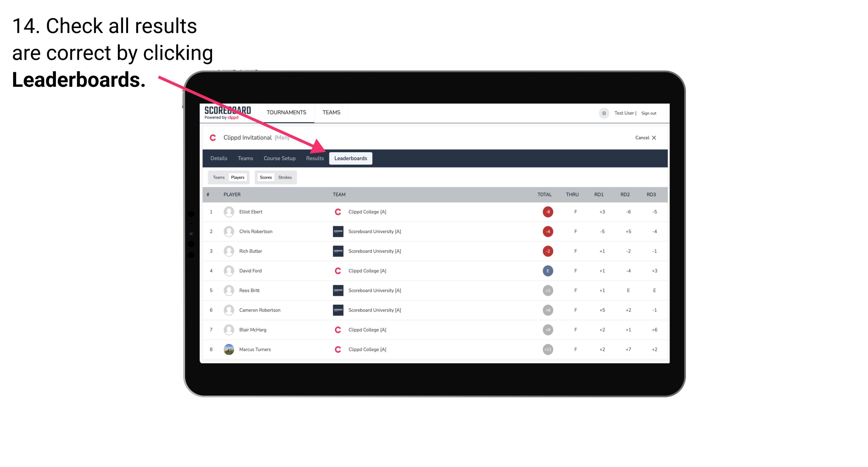
Task: Click the Clippd logo icon top left
Action: 213,137
